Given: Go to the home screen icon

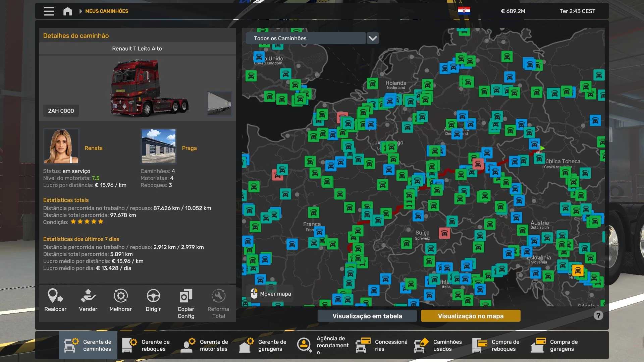Looking at the screenshot, I should (x=67, y=11).
